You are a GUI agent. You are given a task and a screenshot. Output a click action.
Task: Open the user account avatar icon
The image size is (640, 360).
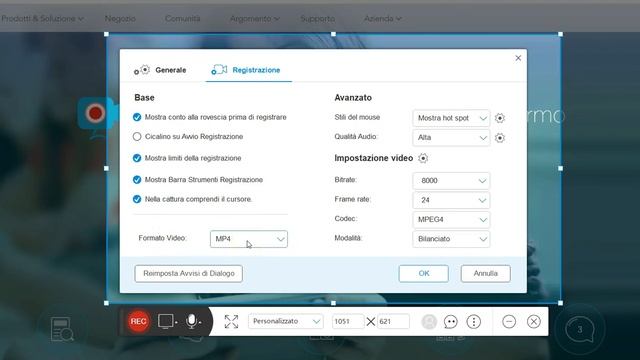(429, 322)
